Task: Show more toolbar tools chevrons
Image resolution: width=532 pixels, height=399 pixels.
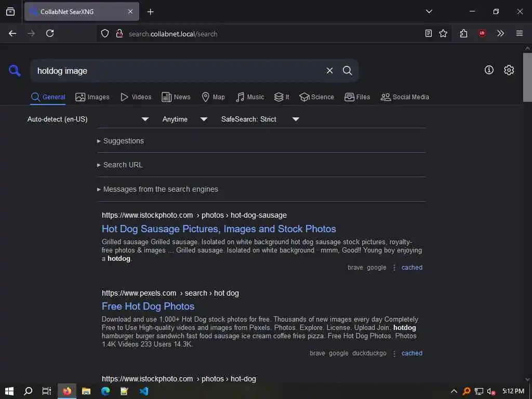Action: (500, 33)
